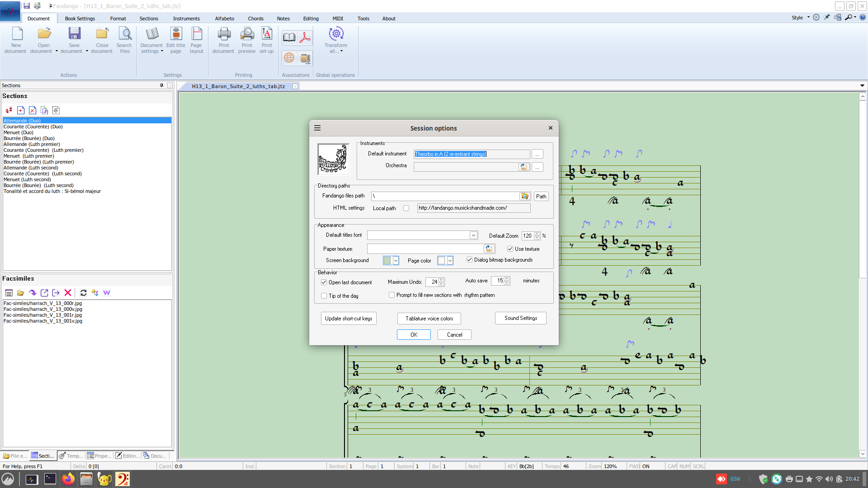Open the Alfabeto ribbon tab
This screenshot has height=488, width=868.
(224, 19)
